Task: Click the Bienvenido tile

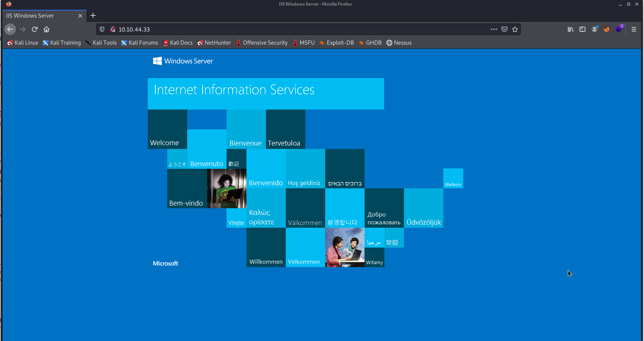Action: 266,168
